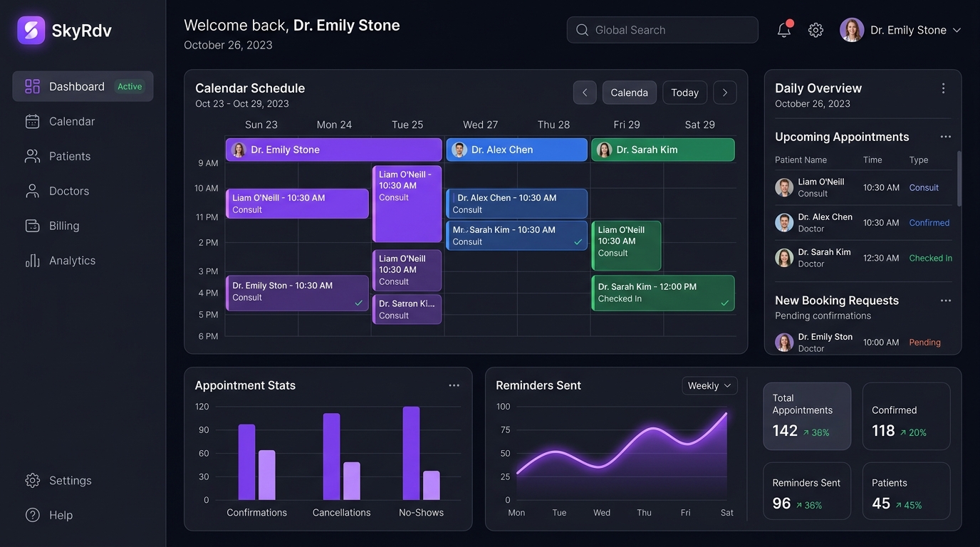Click the Today button

[x=684, y=93]
